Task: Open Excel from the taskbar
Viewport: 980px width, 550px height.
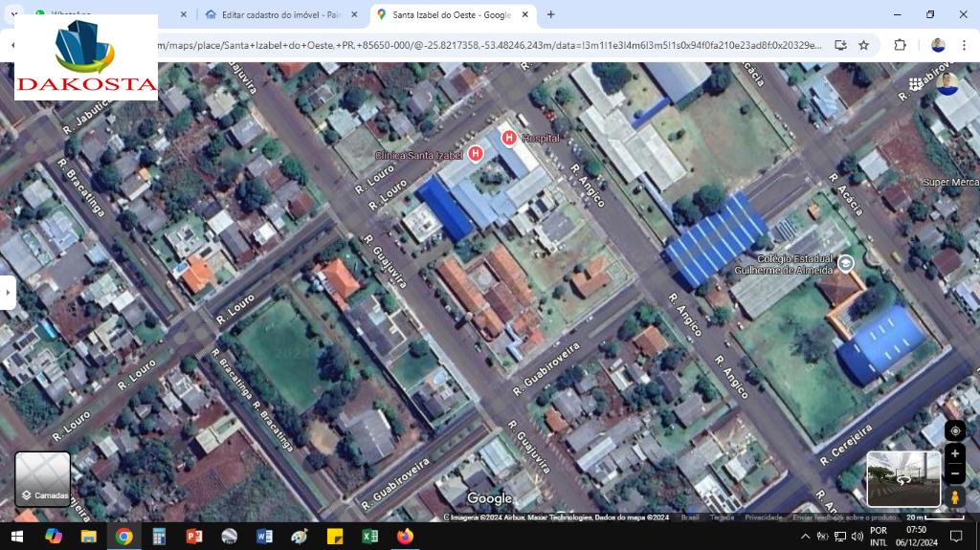Action: tap(370, 537)
